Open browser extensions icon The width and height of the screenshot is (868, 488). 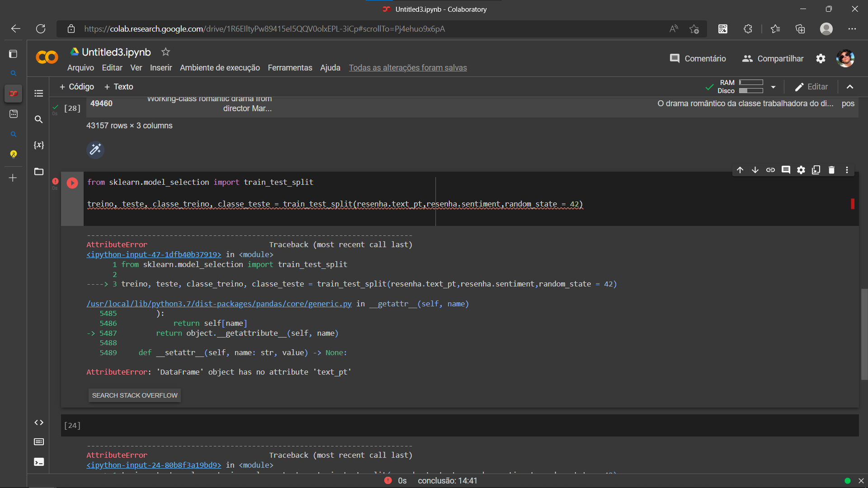click(748, 29)
